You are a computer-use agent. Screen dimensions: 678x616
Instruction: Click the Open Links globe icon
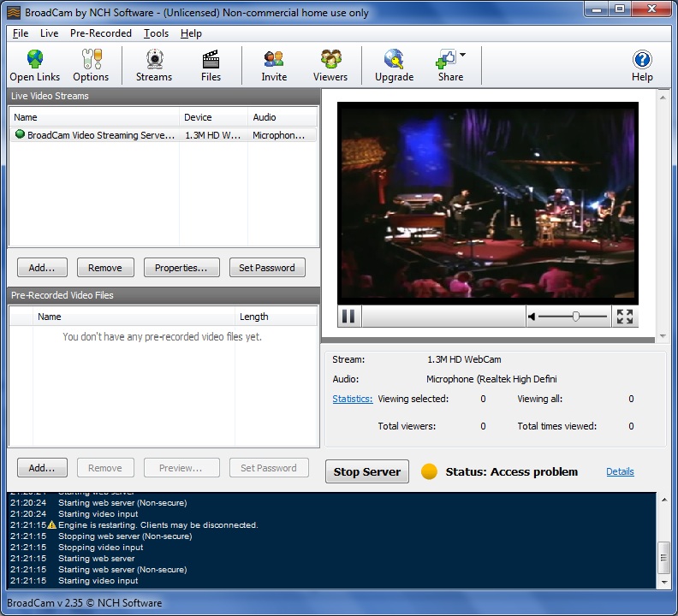coord(34,59)
